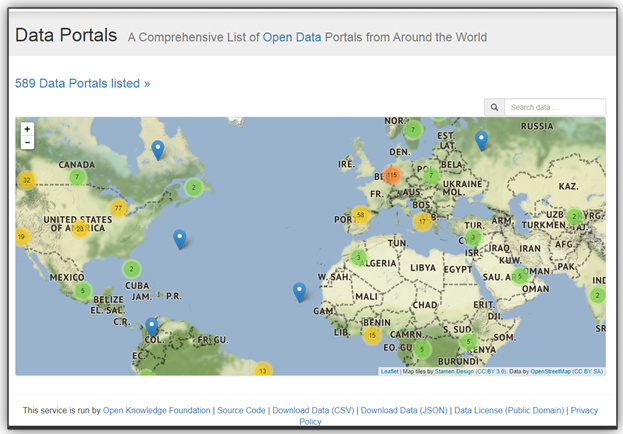This screenshot has width=623, height=434.
Task: Click the Leaflet attribution link
Action: pos(389,371)
